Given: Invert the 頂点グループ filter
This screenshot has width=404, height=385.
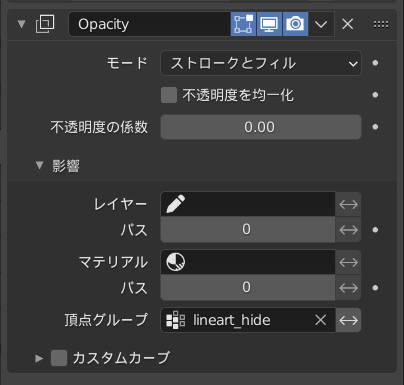Looking at the screenshot, I should [348, 320].
